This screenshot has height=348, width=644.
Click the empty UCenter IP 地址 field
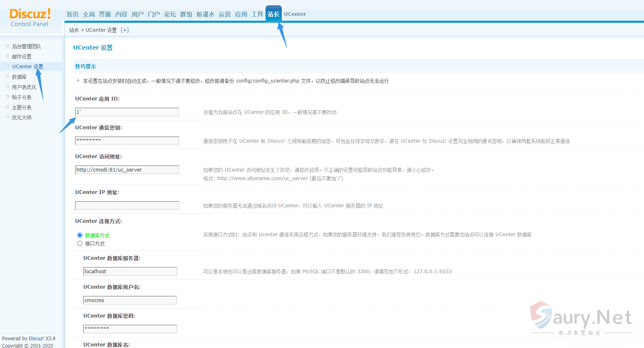(x=127, y=206)
